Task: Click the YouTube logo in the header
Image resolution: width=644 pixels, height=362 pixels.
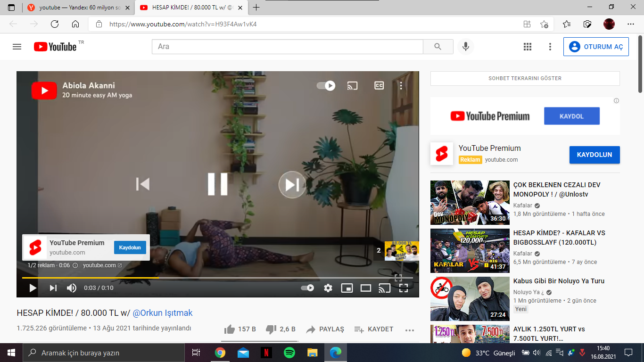Action: point(55,47)
